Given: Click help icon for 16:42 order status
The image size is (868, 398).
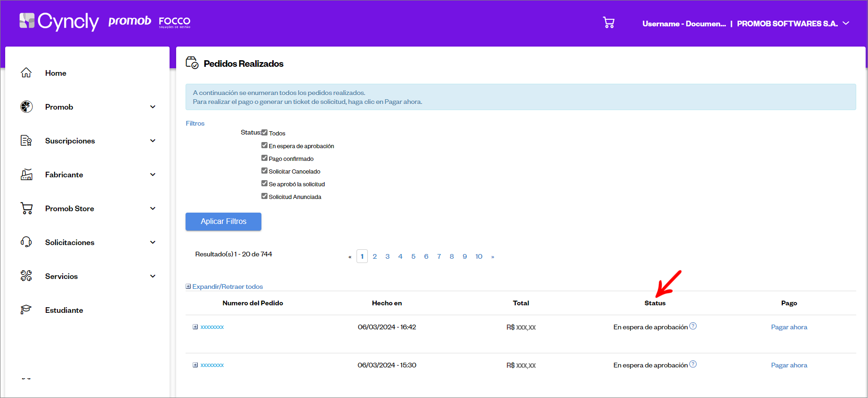Looking at the screenshot, I should coord(693,326).
